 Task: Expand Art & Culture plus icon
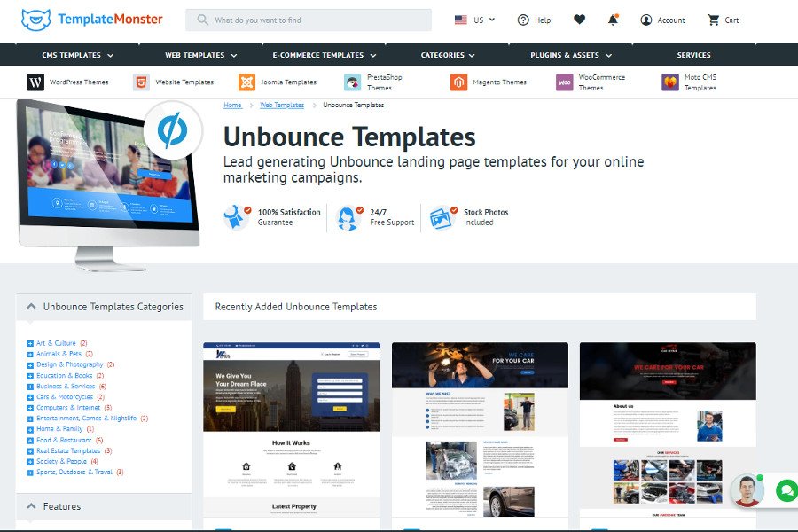pyautogui.click(x=30, y=344)
